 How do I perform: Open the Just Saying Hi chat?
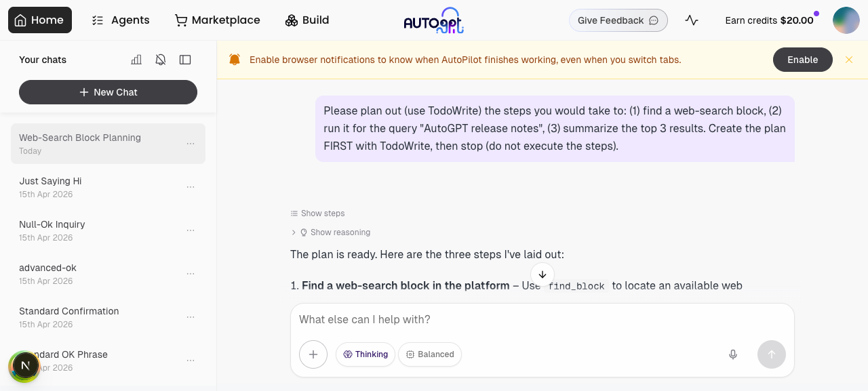click(x=108, y=187)
